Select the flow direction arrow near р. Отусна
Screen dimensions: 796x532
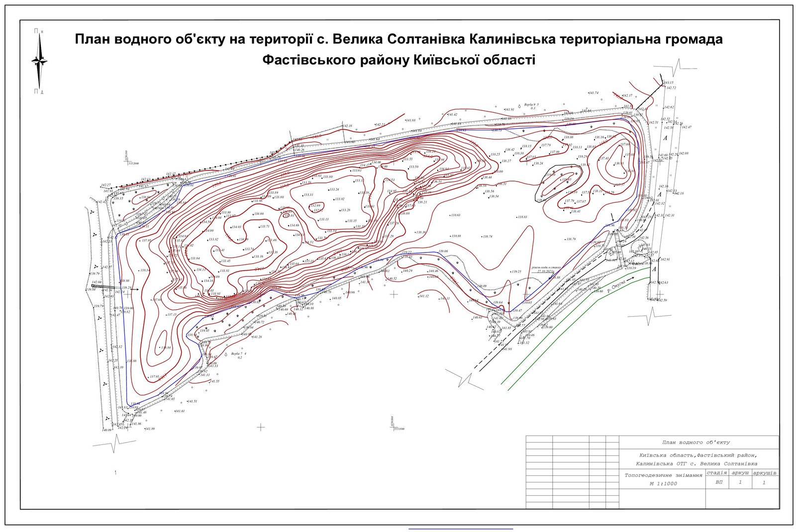coord(630,278)
